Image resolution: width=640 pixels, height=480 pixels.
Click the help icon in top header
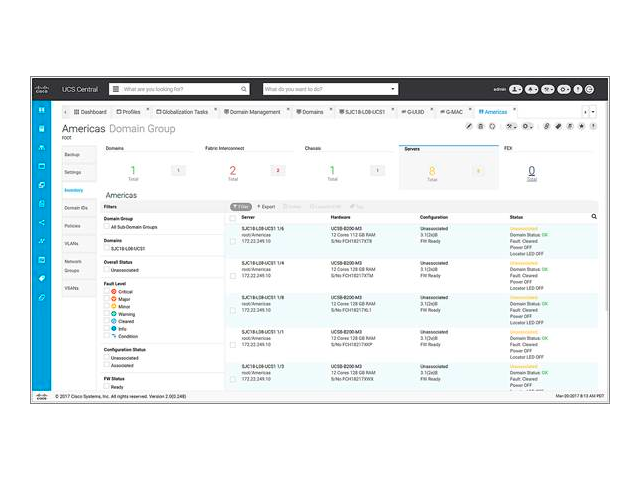click(578, 89)
